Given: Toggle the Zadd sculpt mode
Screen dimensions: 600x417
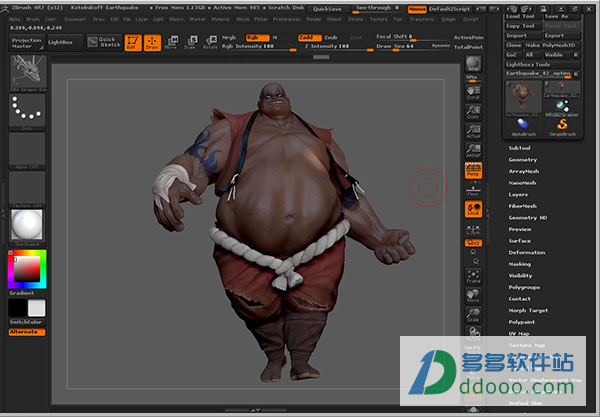Looking at the screenshot, I should pyautogui.click(x=310, y=37).
